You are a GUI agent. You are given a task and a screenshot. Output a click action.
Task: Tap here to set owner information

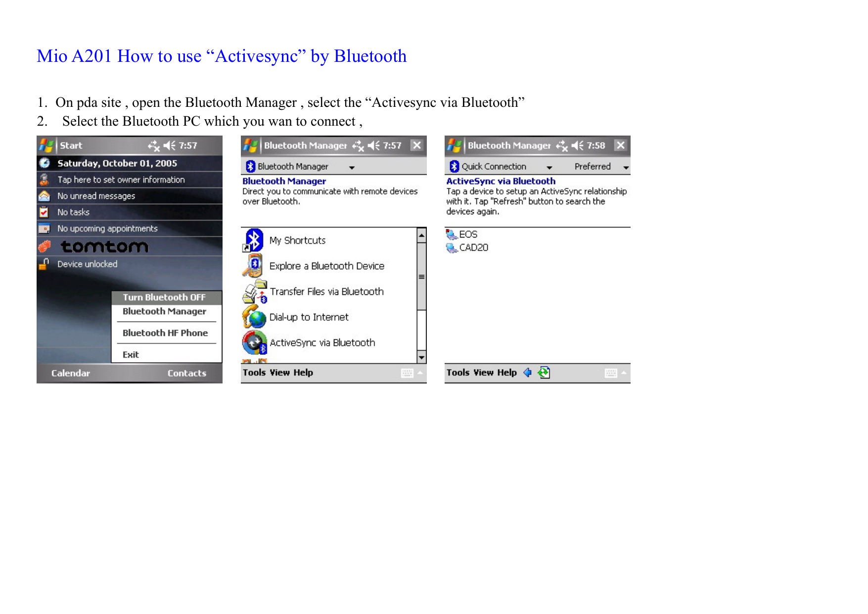click(121, 180)
